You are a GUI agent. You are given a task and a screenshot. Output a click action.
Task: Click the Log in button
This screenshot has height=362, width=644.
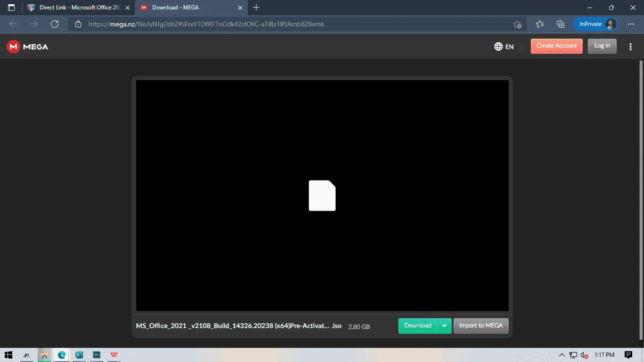coord(602,46)
